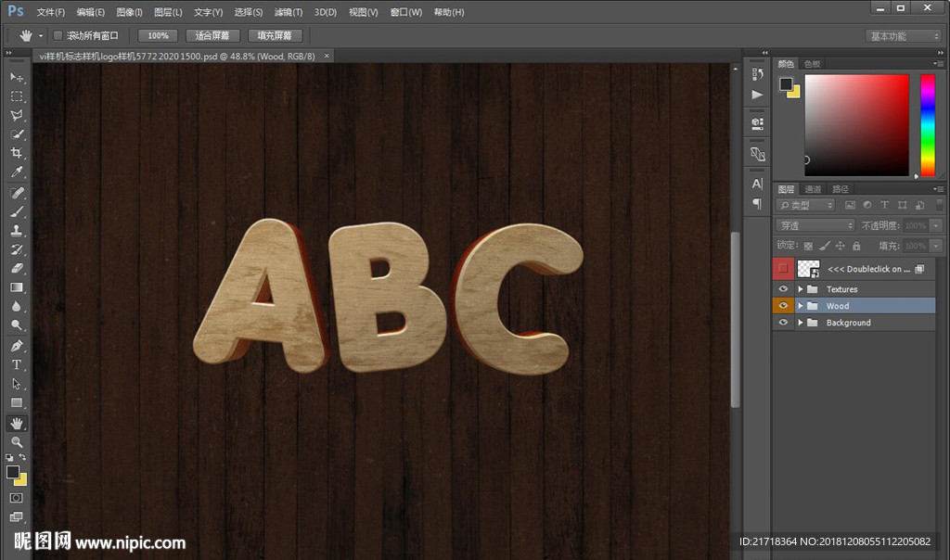The height and width of the screenshot is (560, 950).
Task: Toggle lock all
Action: [856, 246]
